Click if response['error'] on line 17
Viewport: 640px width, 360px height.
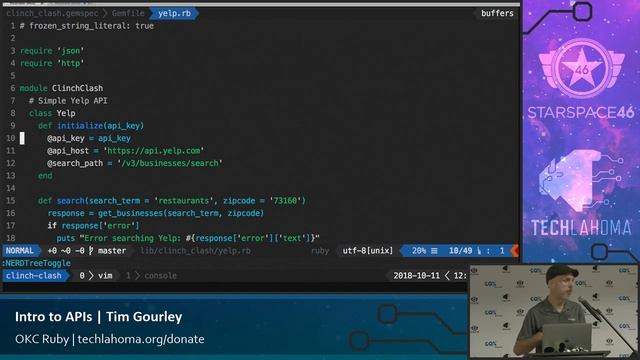coord(93,226)
